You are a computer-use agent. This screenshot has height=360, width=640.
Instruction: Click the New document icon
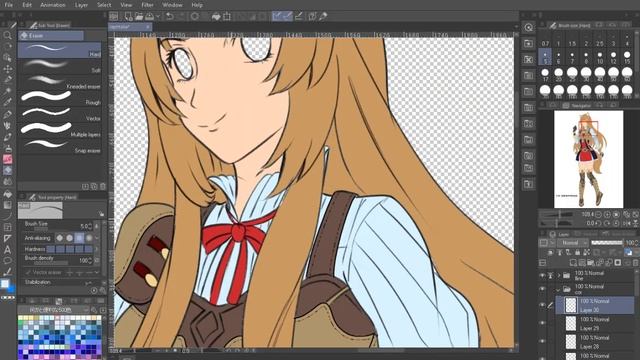point(128,16)
